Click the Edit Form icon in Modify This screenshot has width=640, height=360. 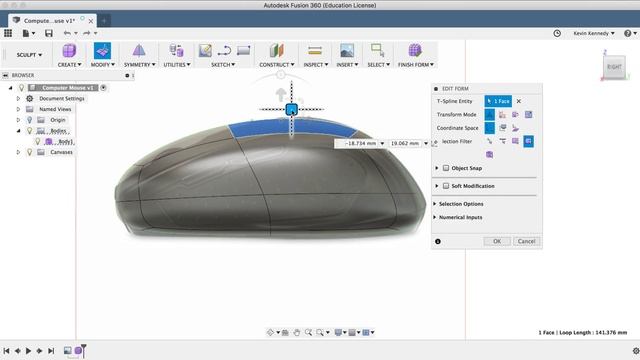coord(102,51)
